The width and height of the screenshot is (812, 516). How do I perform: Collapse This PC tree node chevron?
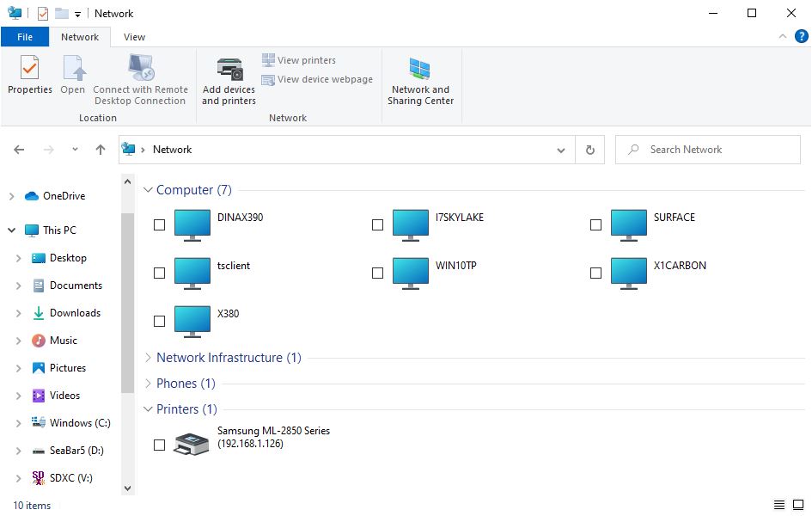pyautogui.click(x=11, y=230)
